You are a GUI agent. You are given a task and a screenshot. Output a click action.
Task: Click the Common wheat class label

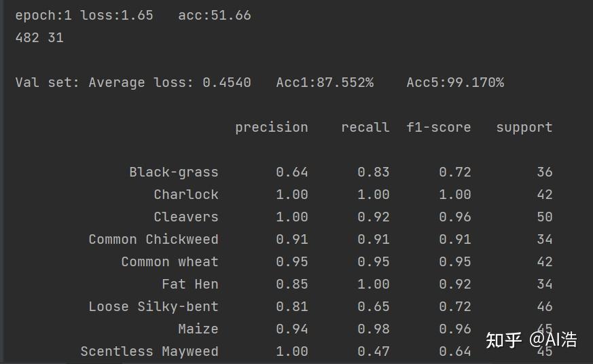coord(170,261)
